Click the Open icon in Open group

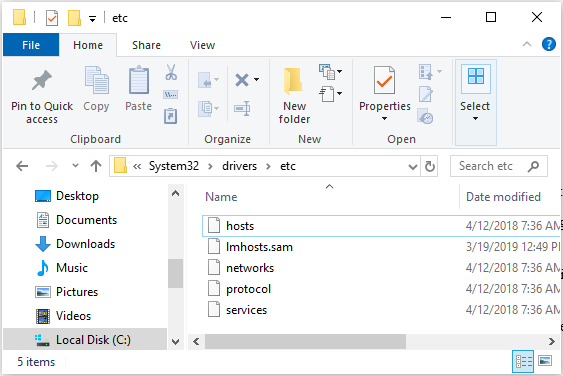tap(426, 71)
